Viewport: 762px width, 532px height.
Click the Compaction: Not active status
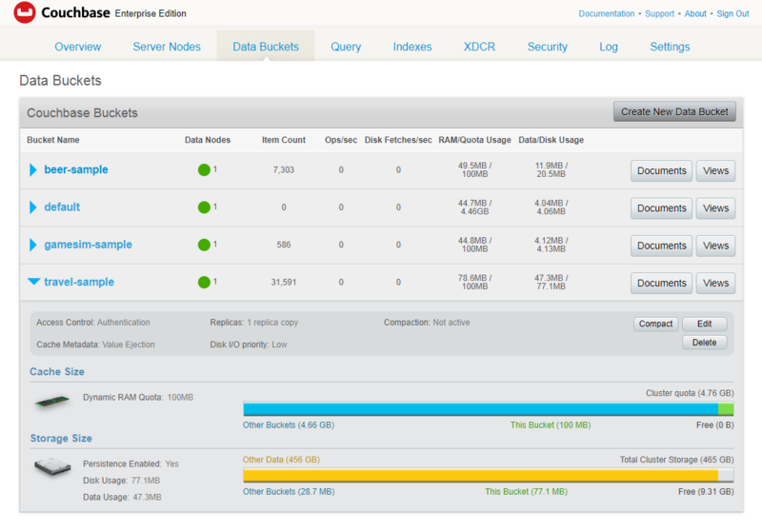[x=427, y=323]
